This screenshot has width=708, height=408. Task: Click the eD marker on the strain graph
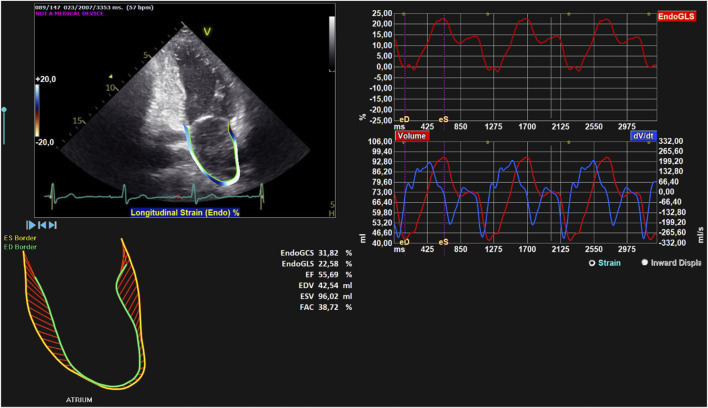click(x=404, y=120)
